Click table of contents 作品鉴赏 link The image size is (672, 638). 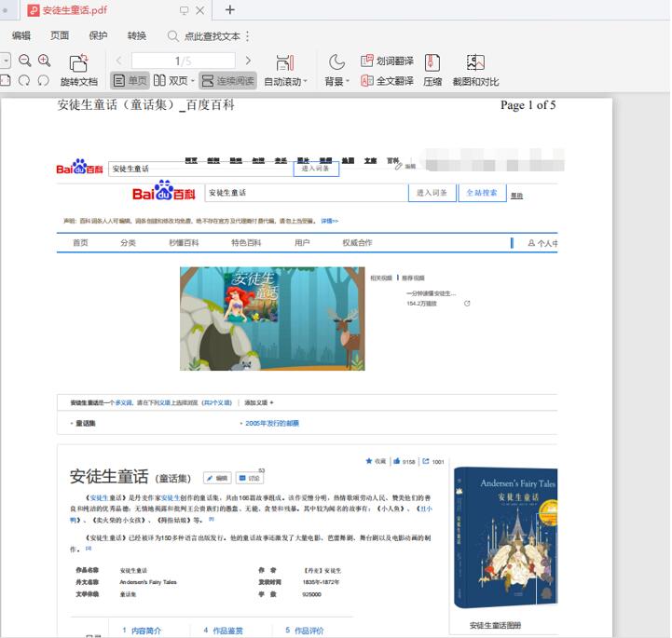[227, 631]
